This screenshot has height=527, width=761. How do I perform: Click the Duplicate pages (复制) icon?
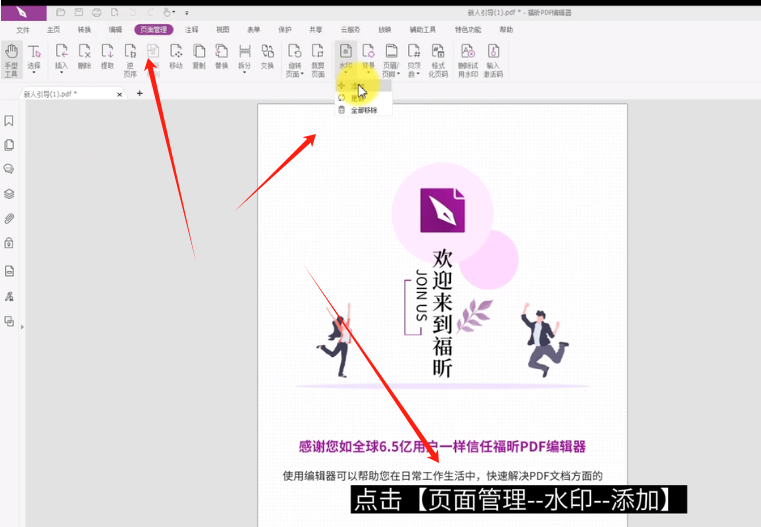199,56
